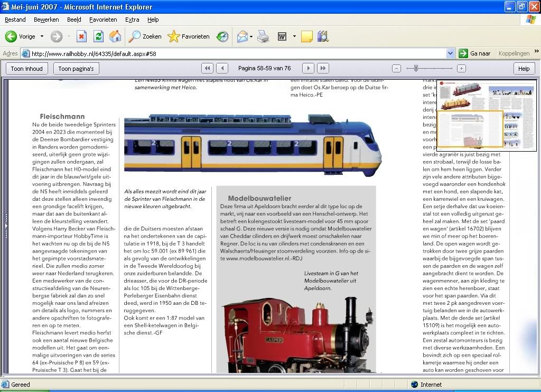
Task: Stop loading the page
Action: 81,36
